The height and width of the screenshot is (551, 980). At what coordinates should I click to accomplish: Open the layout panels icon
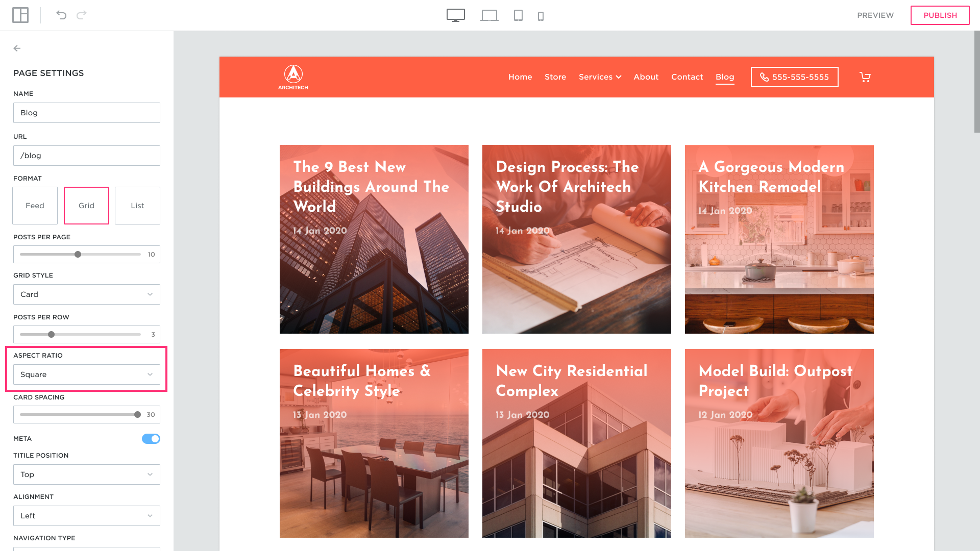(x=20, y=15)
